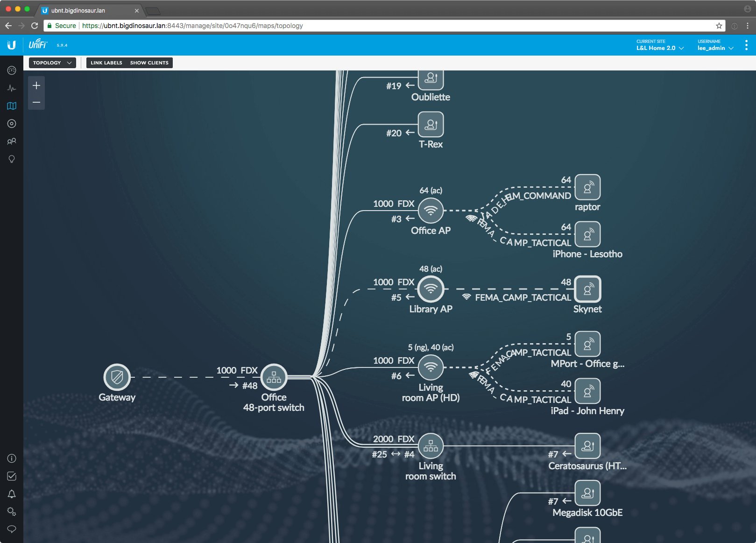Select the Living room switch node
Viewport: 756px width, 543px height.
[431, 446]
